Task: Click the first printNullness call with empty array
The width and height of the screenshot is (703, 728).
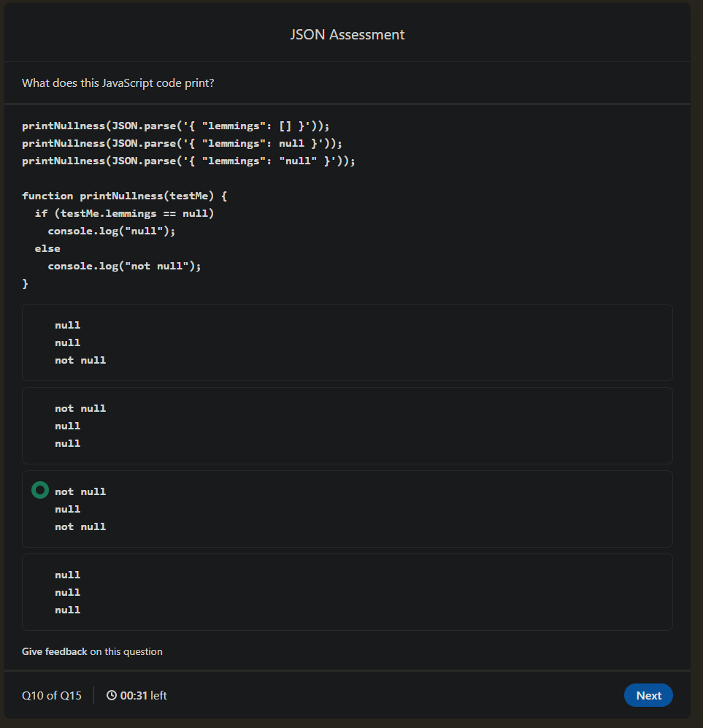Action: (175, 125)
